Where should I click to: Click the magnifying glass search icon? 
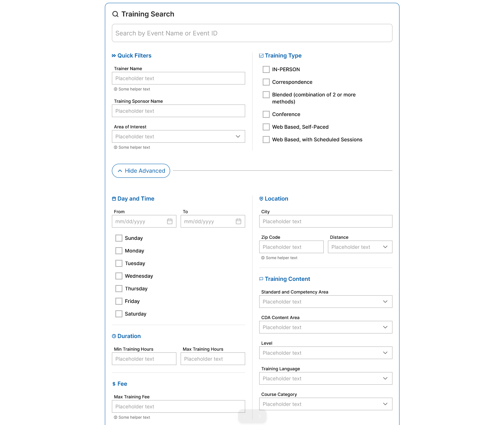point(115,14)
